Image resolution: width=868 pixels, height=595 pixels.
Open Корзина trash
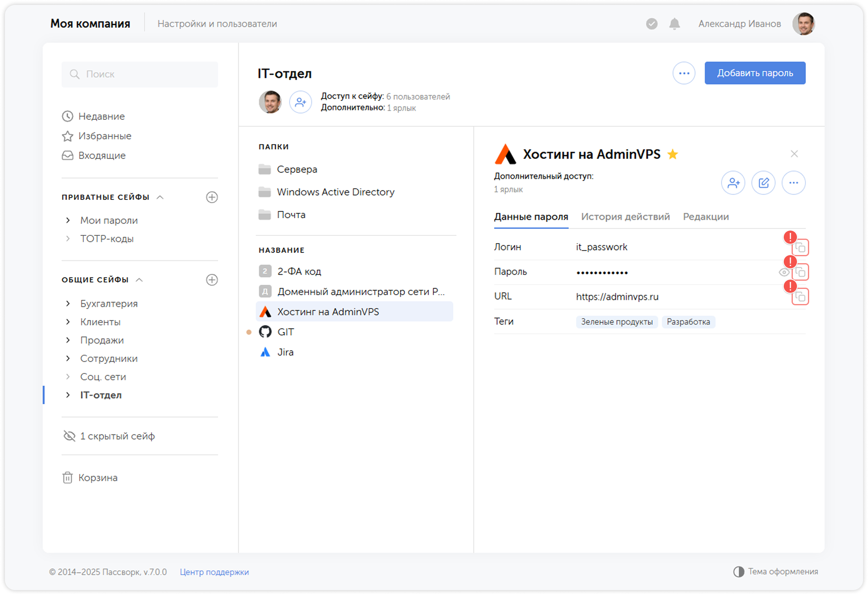point(89,477)
